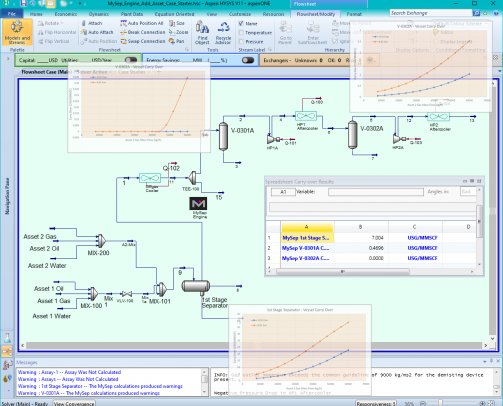This screenshot has width=503, height=406.
Task: Adjust the zoom slider in status bar
Action: coord(440,403)
